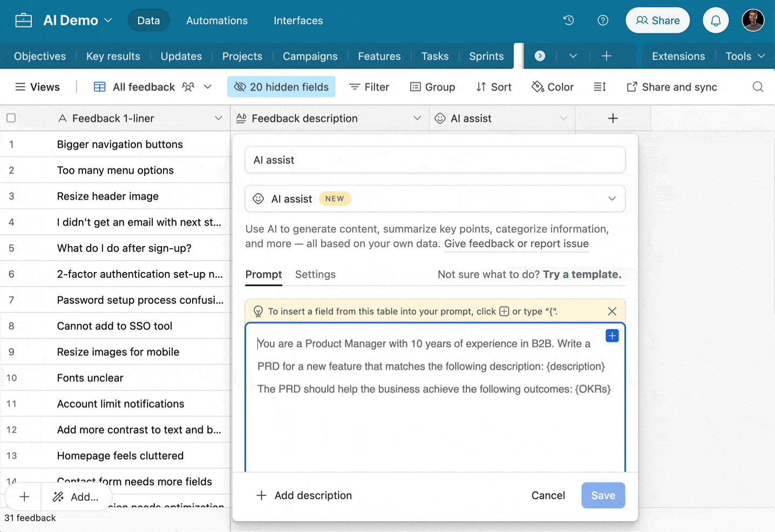This screenshot has width=775, height=532.
Task: Open Feedback description column dropdown
Action: click(x=417, y=118)
